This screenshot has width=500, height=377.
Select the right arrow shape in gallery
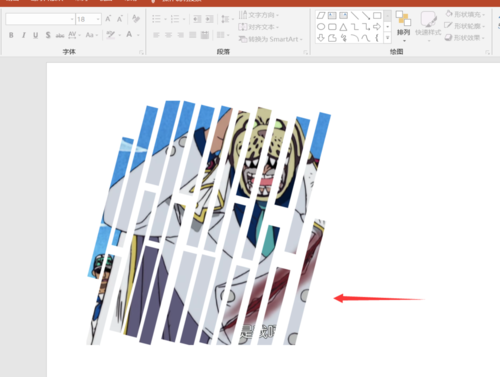coord(377,27)
